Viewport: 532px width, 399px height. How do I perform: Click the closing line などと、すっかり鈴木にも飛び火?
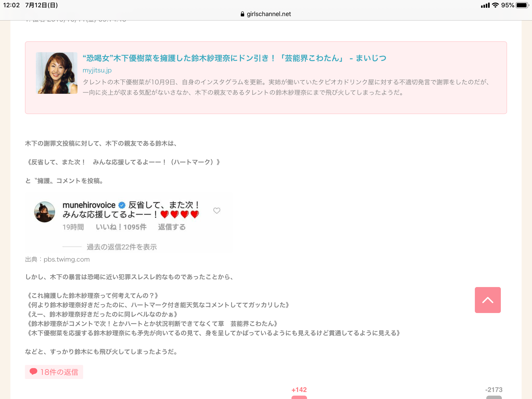[x=102, y=352]
